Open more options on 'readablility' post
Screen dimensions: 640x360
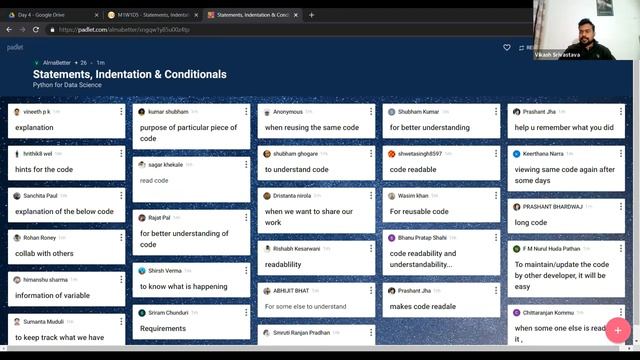point(371,249)
